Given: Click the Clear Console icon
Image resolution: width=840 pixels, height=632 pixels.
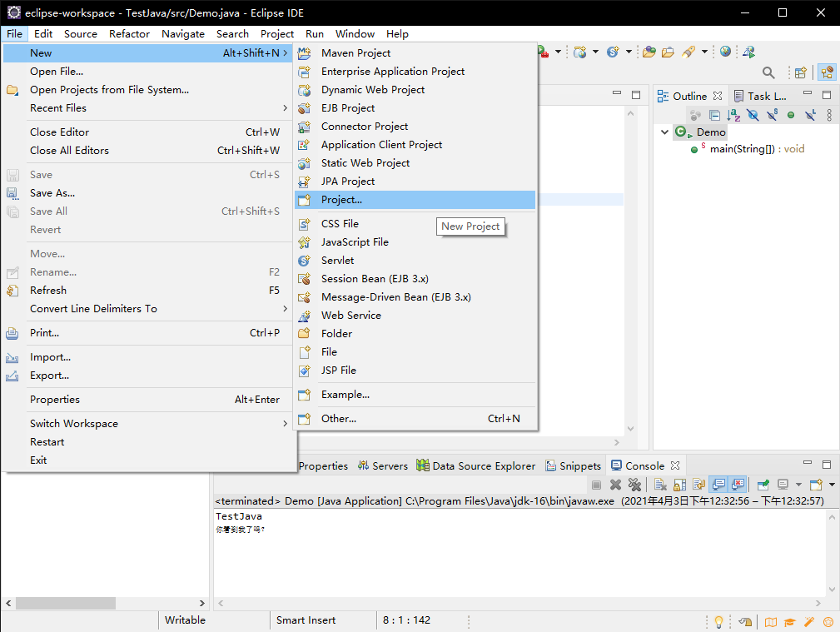Looking at the screenshot, I should click(660, 485).
